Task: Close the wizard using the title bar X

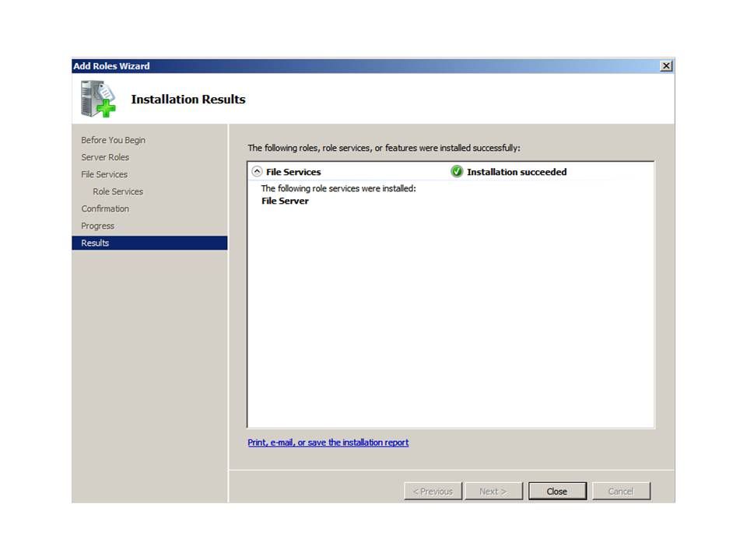Action: click(x=666, y=66)
